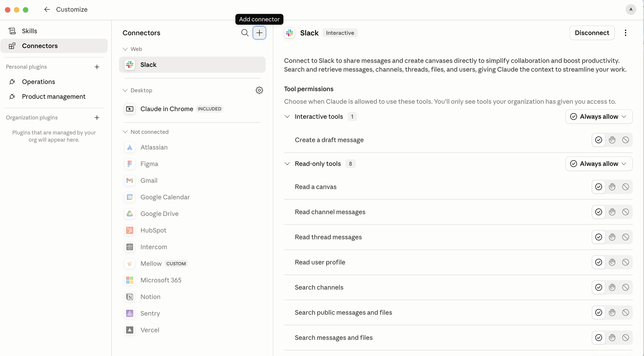Click the Figma connector icon

(x=130, y=164)
